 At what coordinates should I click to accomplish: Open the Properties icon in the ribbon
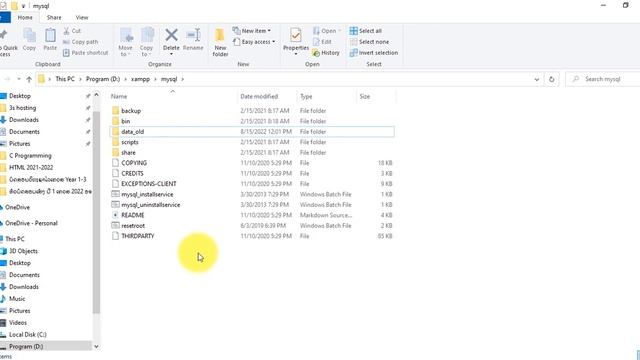296,36
